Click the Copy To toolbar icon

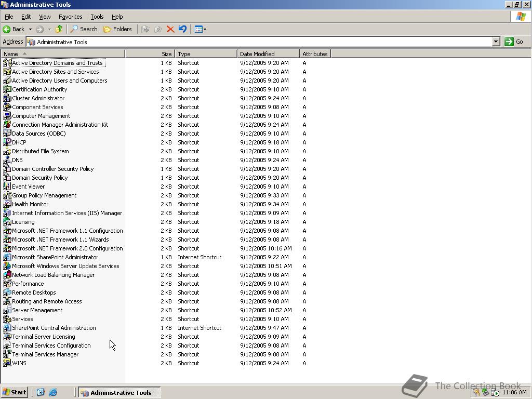click(x=158, y=29)
